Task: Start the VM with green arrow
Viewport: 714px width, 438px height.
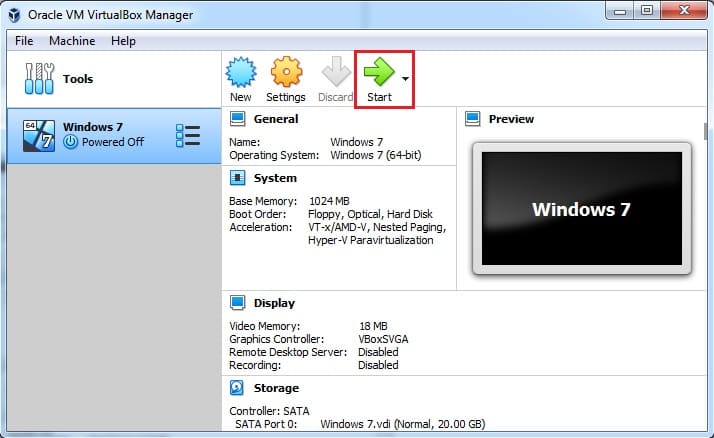Action: pyautogui.click(x=379, y=71)
